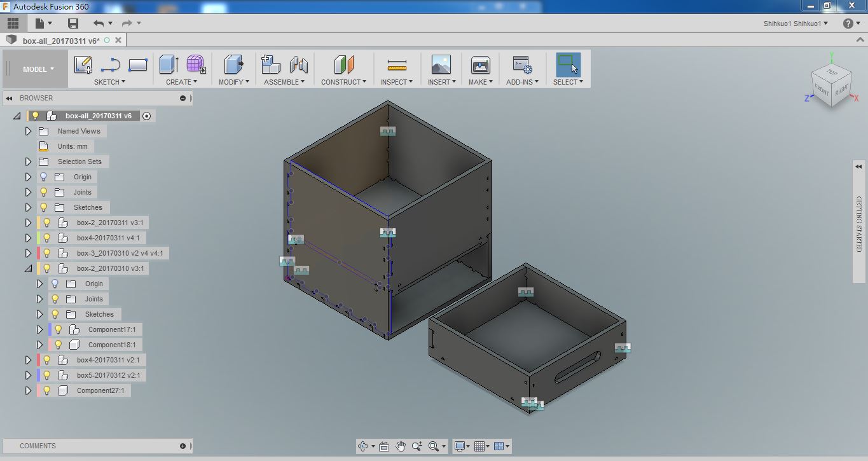Open the MODEL workspace switcher
This screenshot has width=868, height=461.
tap(37, 68)
